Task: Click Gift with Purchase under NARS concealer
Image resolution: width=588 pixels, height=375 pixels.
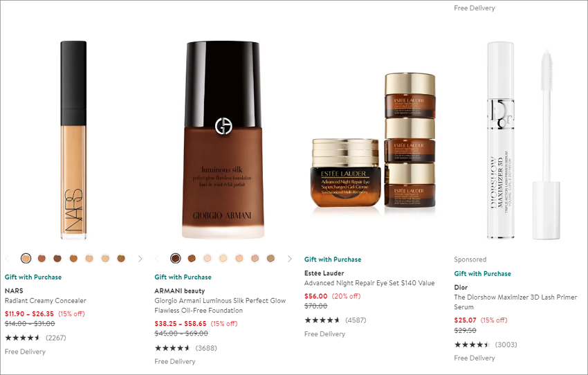Action: [33, 277]
